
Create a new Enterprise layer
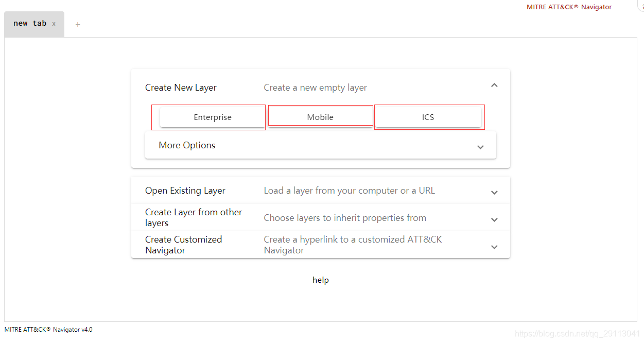pyautogui.click(x=213, y=117)
